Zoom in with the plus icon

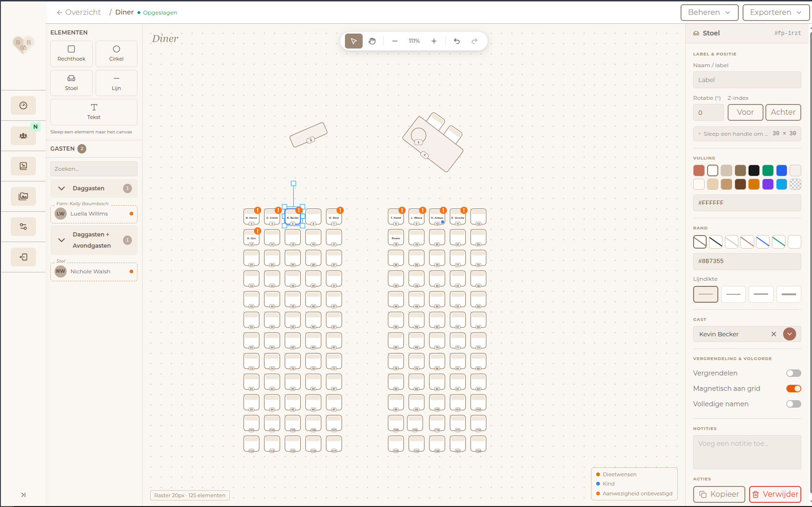pos(434,41)
